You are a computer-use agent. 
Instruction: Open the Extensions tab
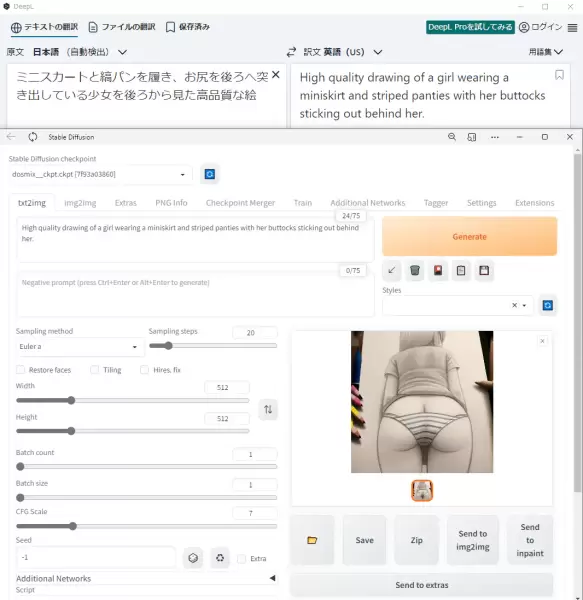(534, 203)
